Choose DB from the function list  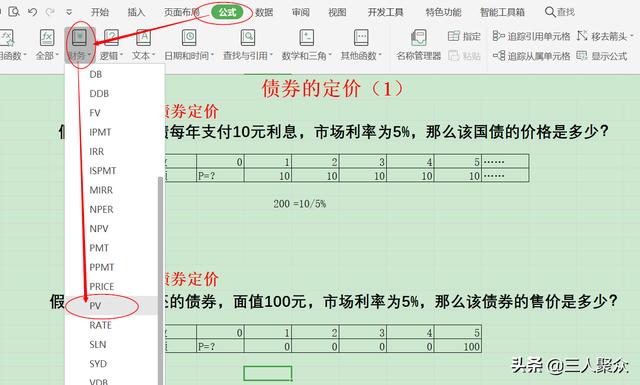[x=111, y=74]
